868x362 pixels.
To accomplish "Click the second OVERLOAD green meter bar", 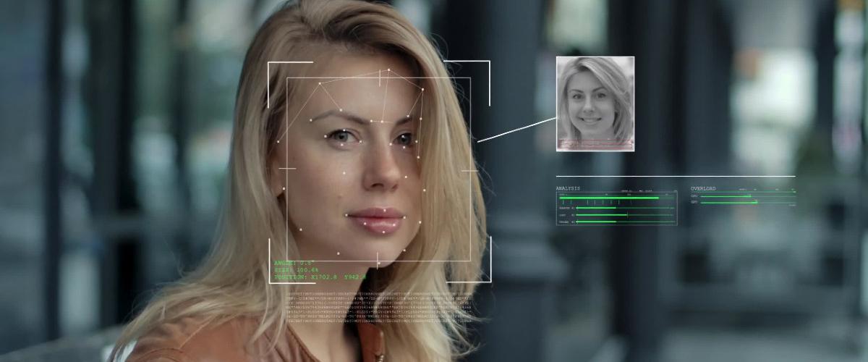I will 728,202.
